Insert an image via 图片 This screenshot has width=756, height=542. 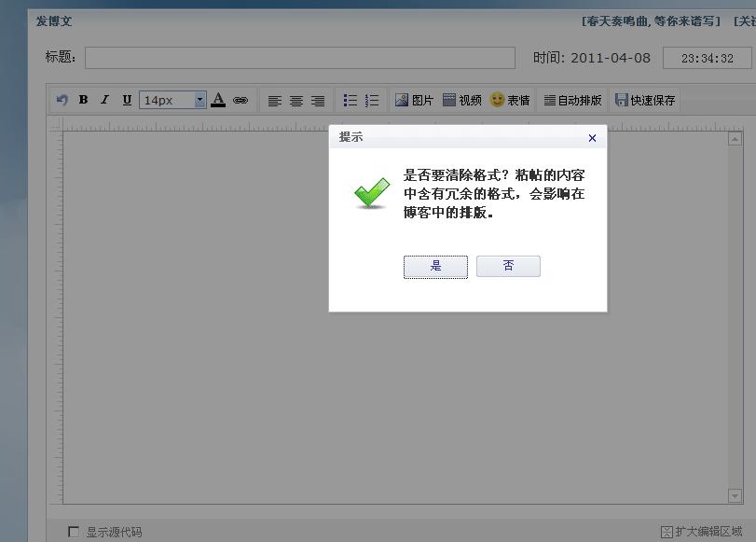click(414, 100)
